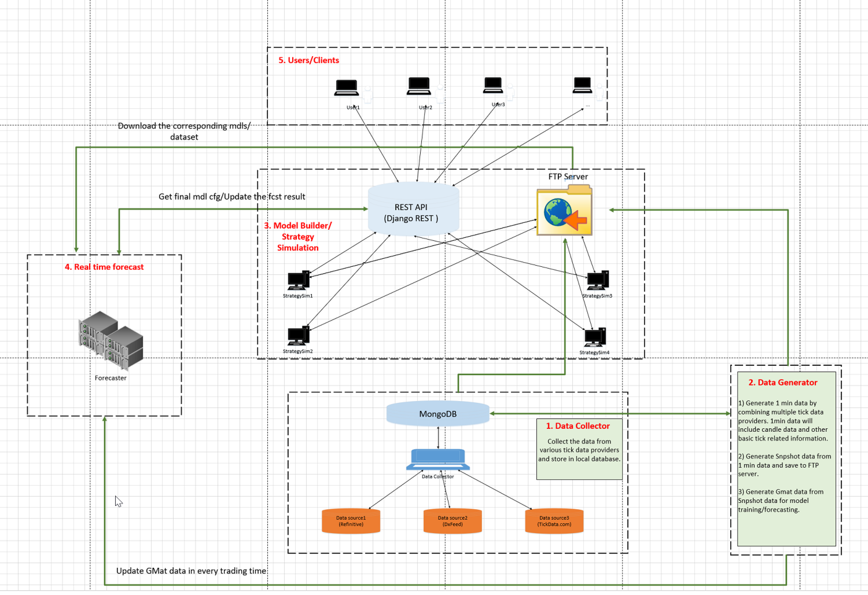Click the Forecaster server rack icon
The height and width of the screenshot is (595, 868).
[111, 340]
